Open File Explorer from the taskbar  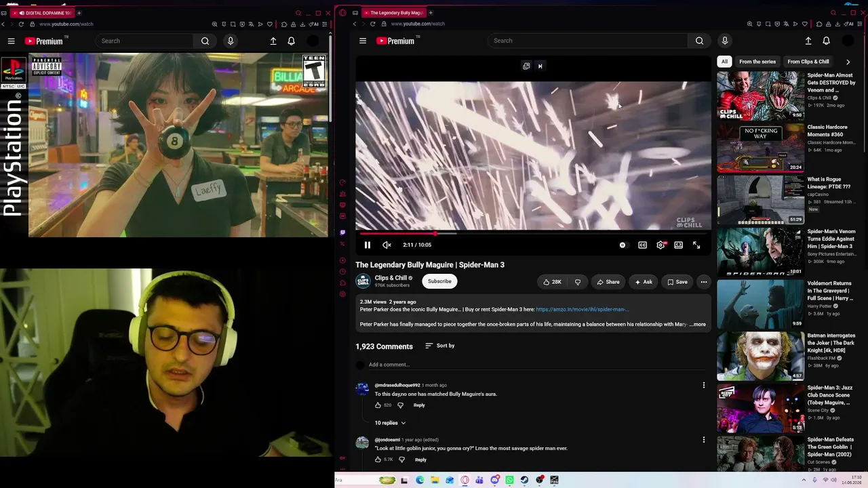435,480
